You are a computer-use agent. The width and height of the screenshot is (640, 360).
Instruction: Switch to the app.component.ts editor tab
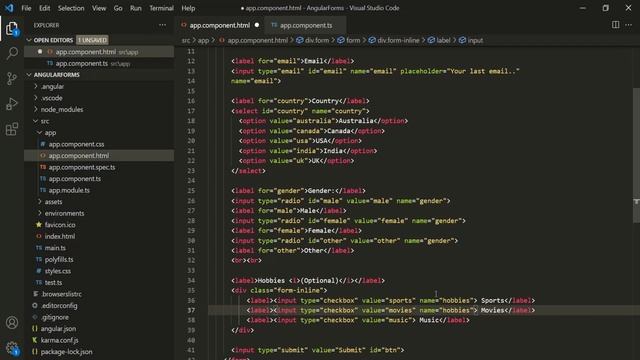coord(306,25)
